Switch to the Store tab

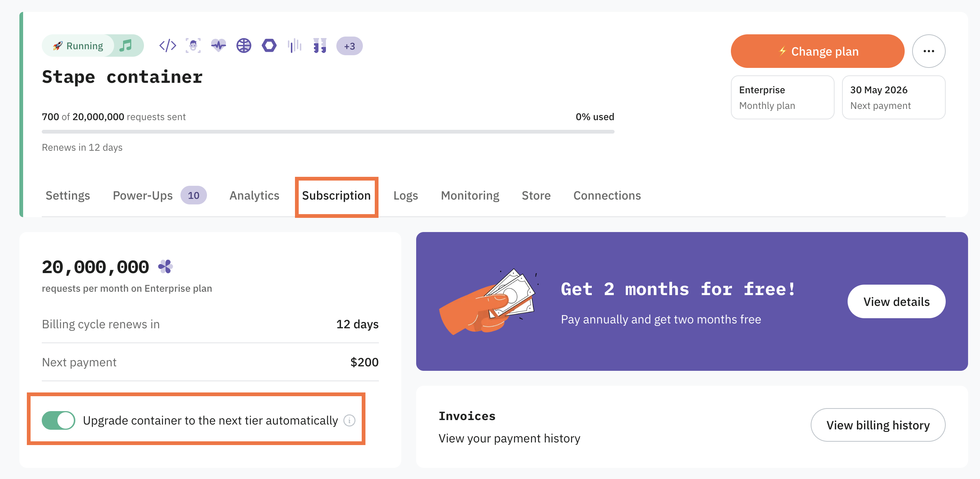536,195
